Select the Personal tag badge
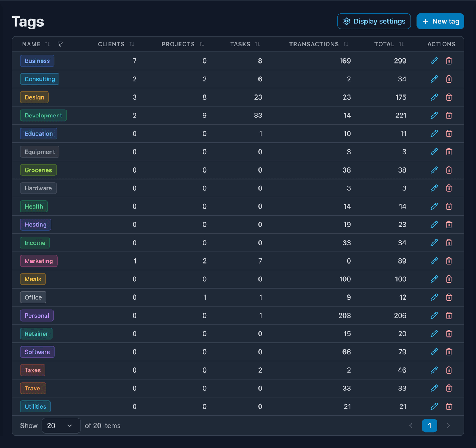Viewport: 476px width, 448px height. 37,316
